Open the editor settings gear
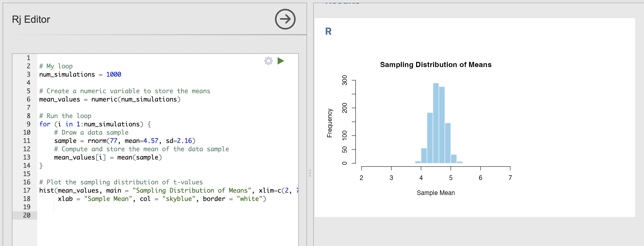This screenshot has width=644, height=246. (269, 61)
